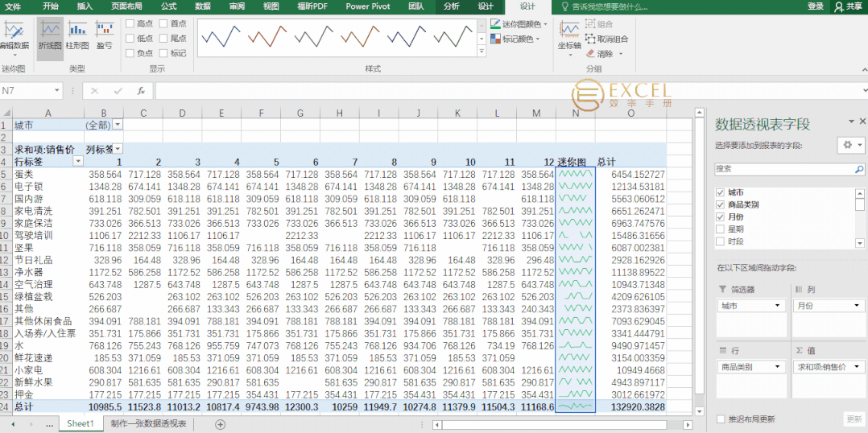The width and height of the screenshot is (868, 433).
Task: Toggle Negative Points (负点) checkbox
Action: (x=130, y=53)
